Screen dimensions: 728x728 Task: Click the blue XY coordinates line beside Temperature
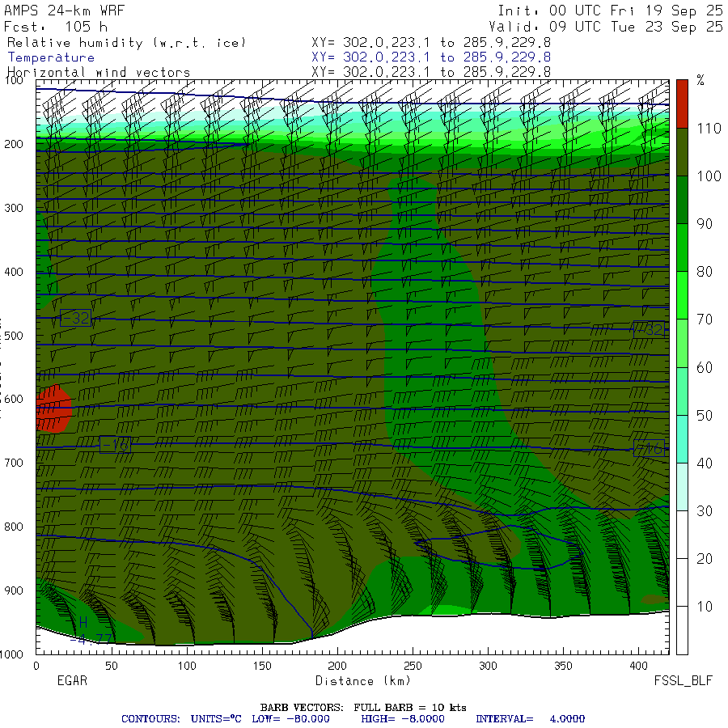point(431,57)
